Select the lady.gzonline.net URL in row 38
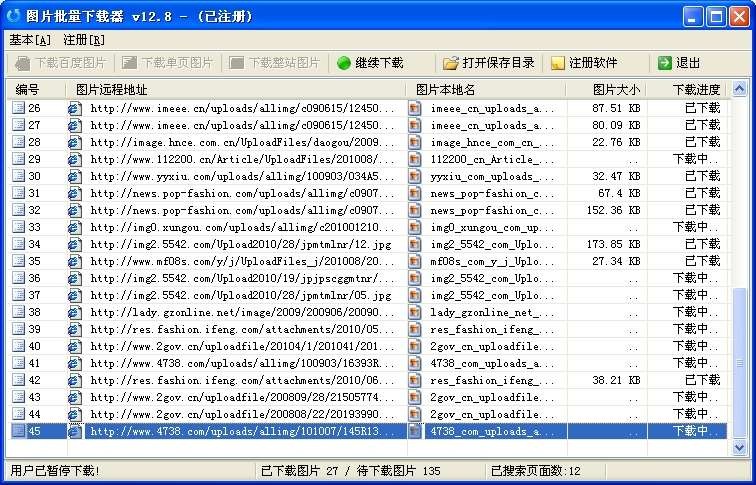Screen dimensions: 756x485 click(243, 312)
